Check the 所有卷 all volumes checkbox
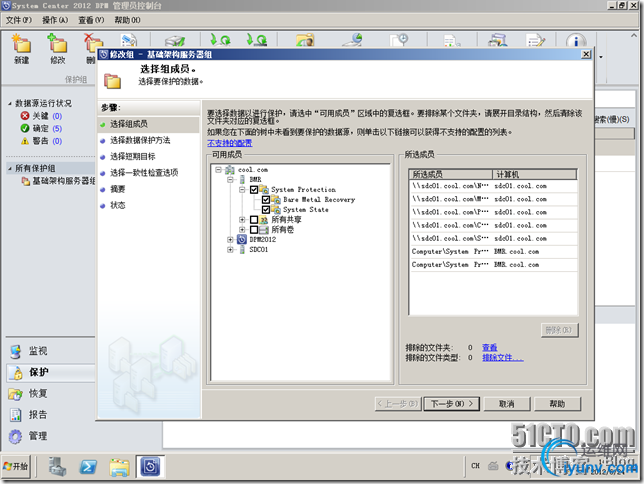Viewport: 644px width, 484px height. 254,230
